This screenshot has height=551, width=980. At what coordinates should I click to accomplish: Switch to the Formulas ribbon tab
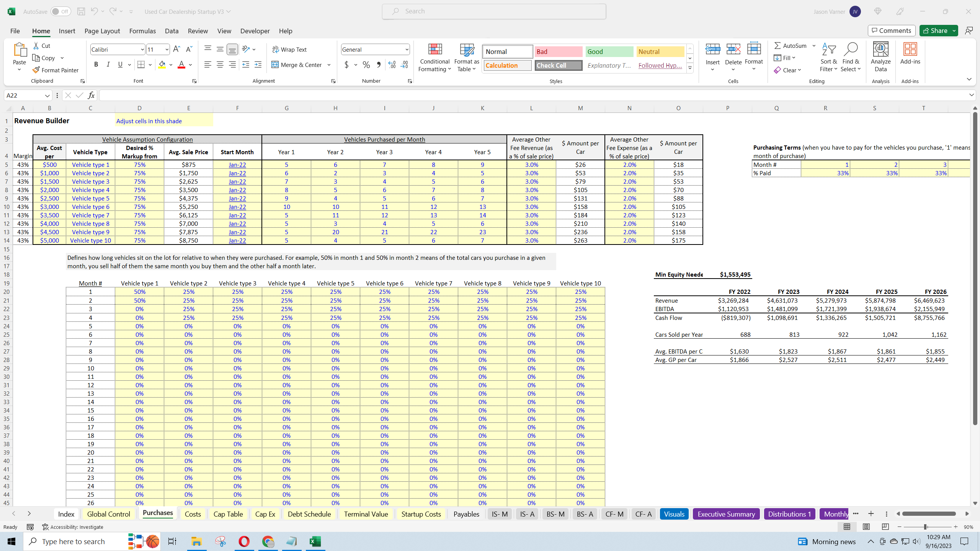click(x=142, y=31)
